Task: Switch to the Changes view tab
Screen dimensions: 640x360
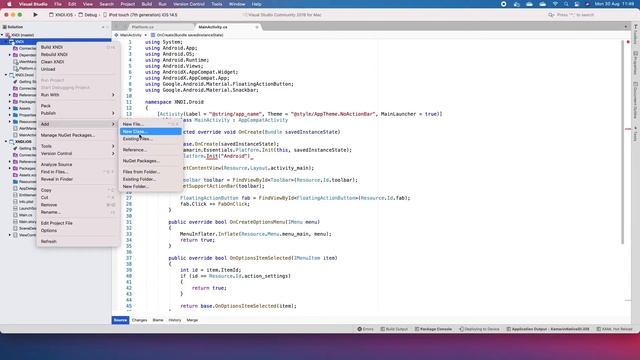Action: point(139,320)
